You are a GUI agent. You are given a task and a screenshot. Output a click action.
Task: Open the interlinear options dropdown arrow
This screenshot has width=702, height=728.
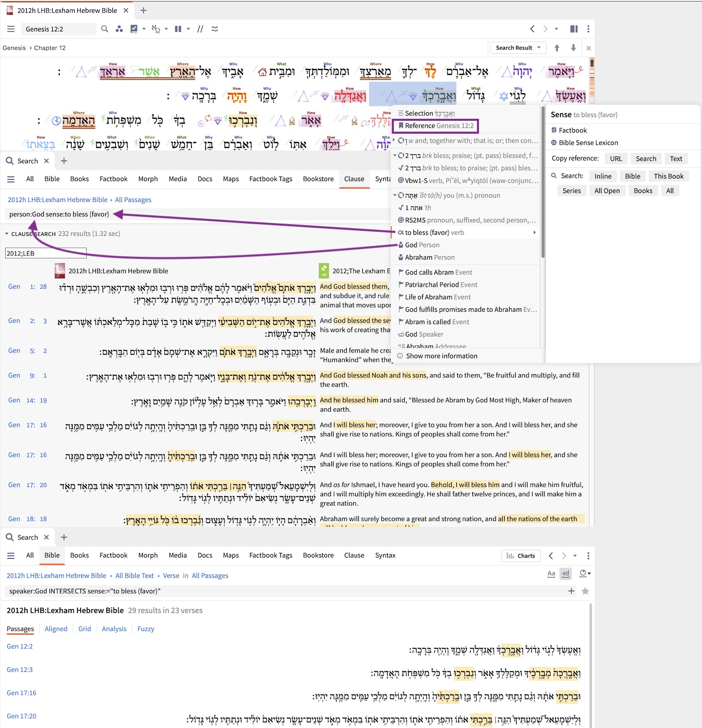[166, 29]
